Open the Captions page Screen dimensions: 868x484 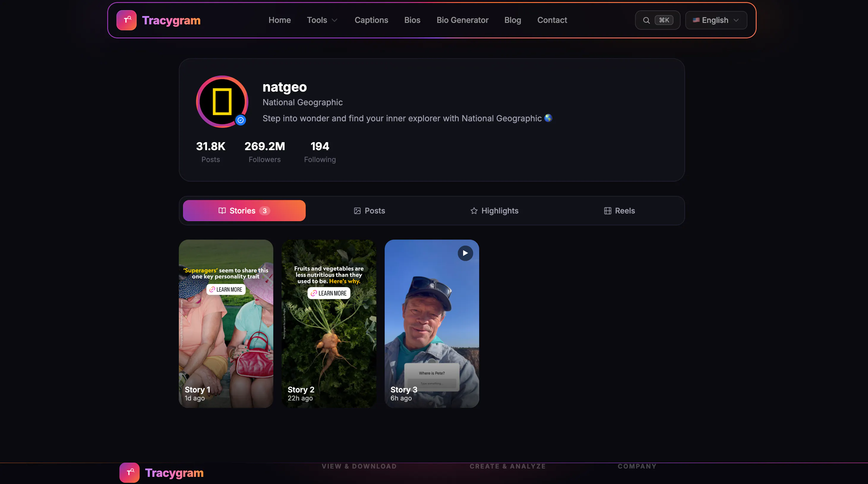pos(371,20)
